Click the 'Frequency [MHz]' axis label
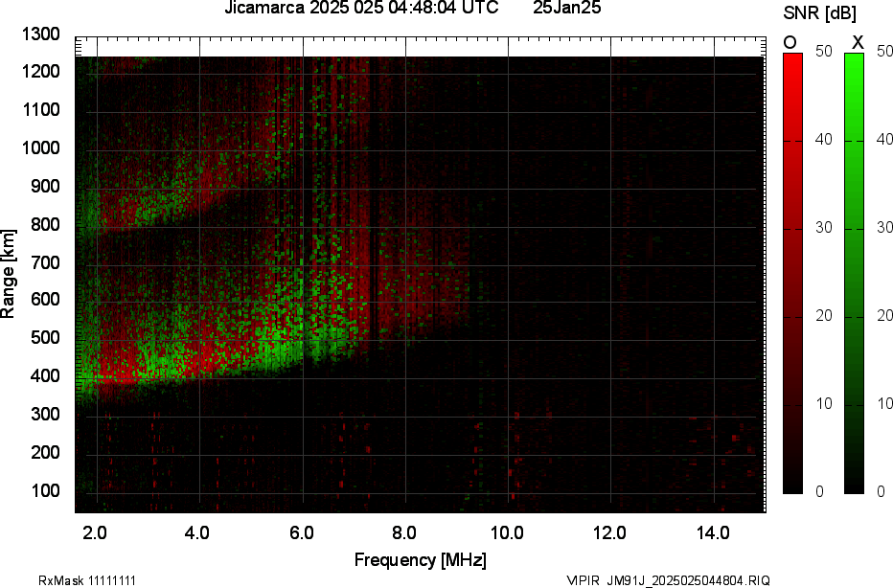This screenshot has width=893, height=588. point(421,560)
